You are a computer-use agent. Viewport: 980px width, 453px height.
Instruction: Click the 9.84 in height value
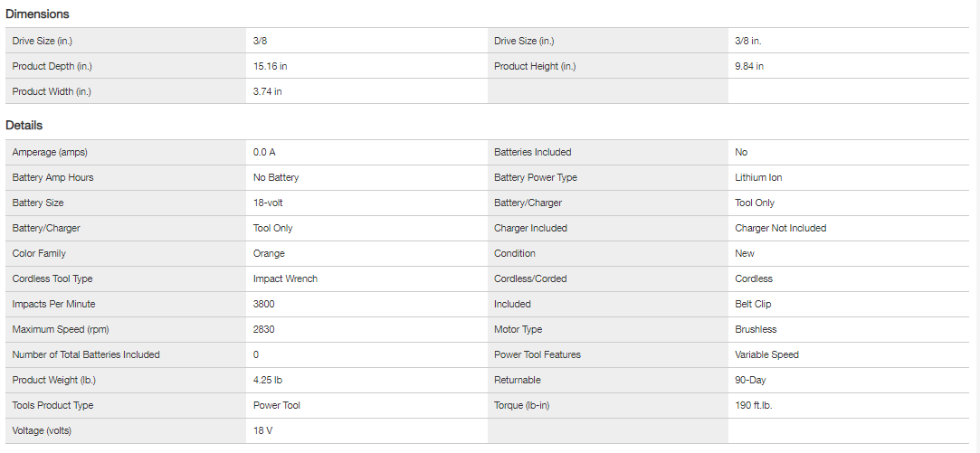[749, 66]
